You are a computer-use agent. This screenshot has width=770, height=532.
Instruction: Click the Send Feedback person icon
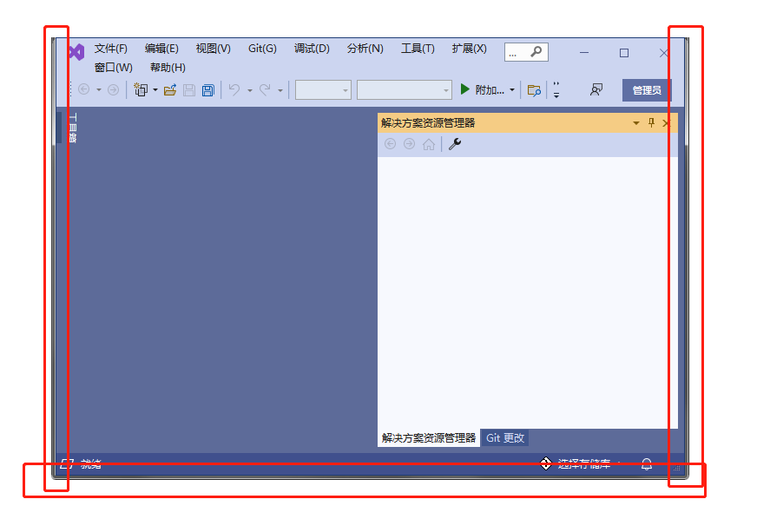[596, 89]
